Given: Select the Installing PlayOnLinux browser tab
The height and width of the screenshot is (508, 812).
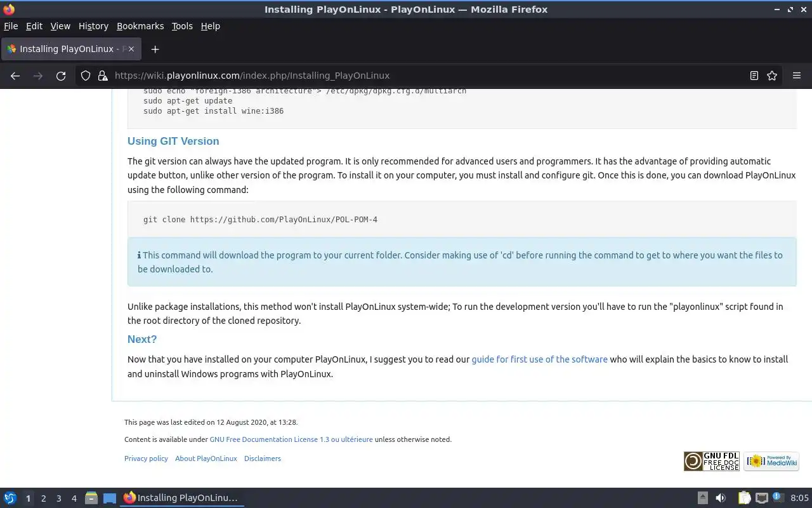Looking at the screenshot, I should click(x=70, y=49).
